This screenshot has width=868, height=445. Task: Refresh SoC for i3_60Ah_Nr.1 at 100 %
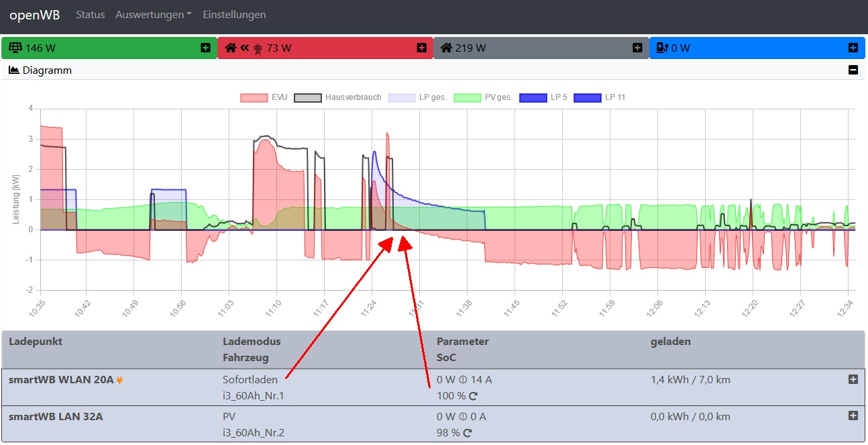tap(473, 396)
